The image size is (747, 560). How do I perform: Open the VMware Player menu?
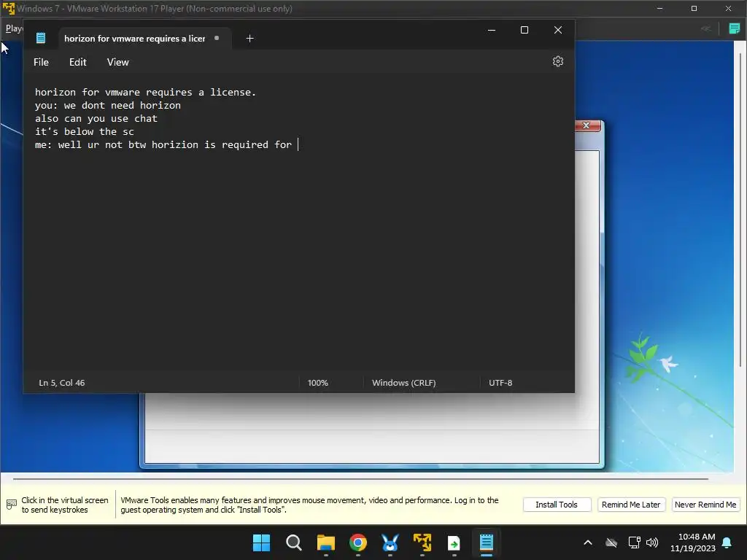click(x=13, y=28)
